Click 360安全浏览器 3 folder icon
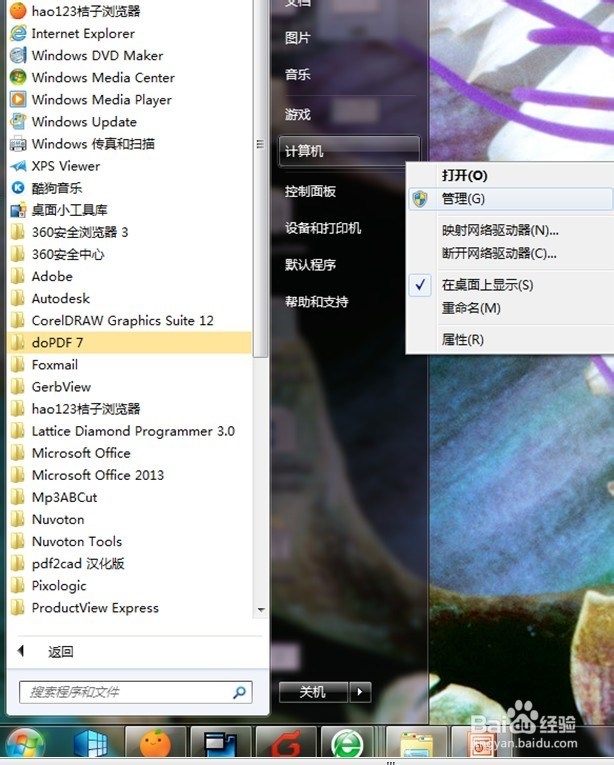The height and width of the screenshot is (765, 614). (18, 232)
